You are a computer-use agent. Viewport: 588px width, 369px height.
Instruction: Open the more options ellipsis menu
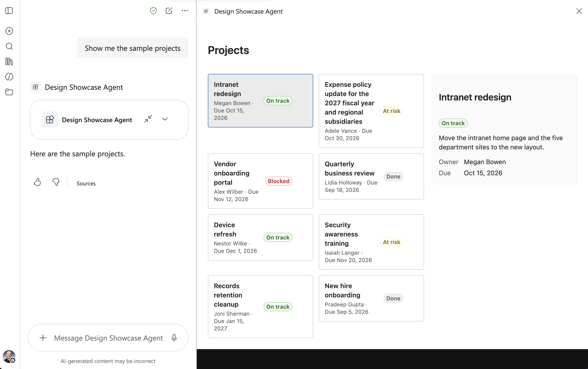[x=185, y=11]
